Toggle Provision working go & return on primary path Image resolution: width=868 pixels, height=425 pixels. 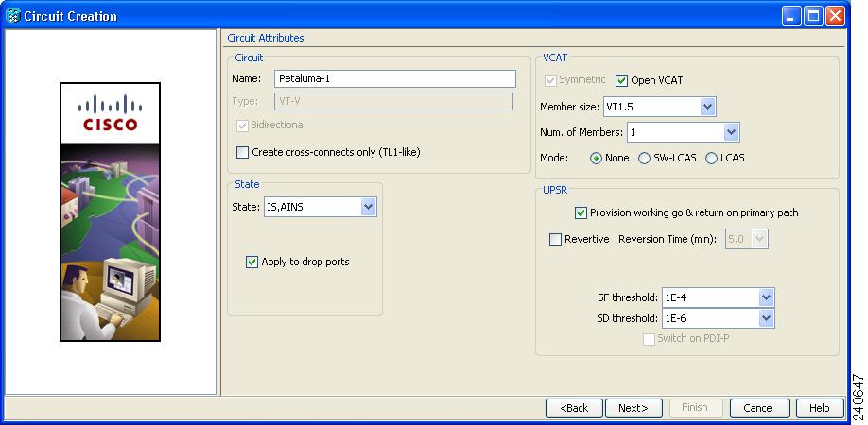581,212
